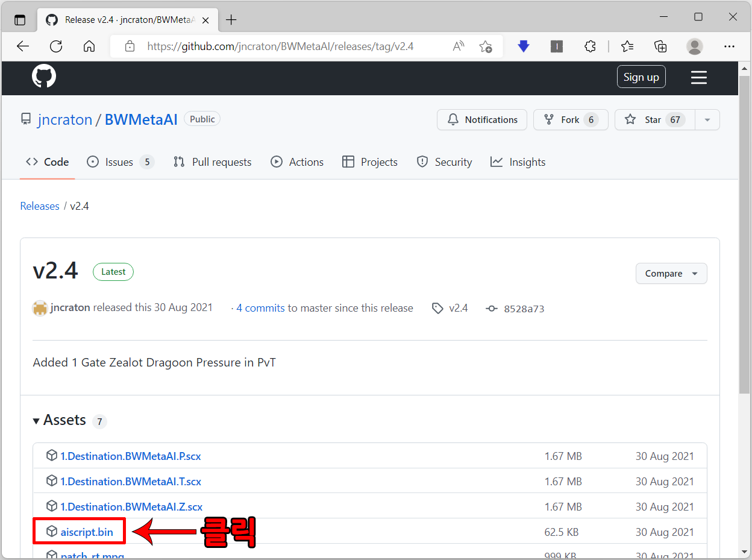Click the Sign up button
The image size is (752, 560).
pos(641,77)
